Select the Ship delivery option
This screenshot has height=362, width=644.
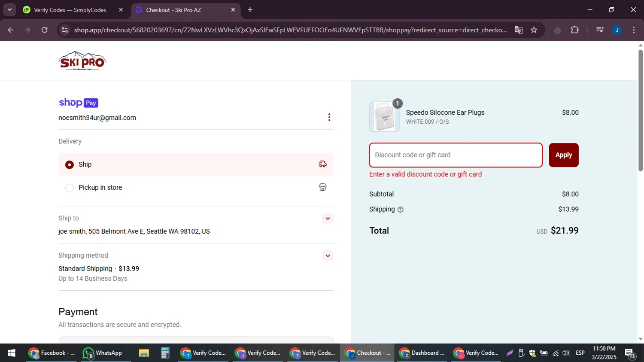coord(196,164)
